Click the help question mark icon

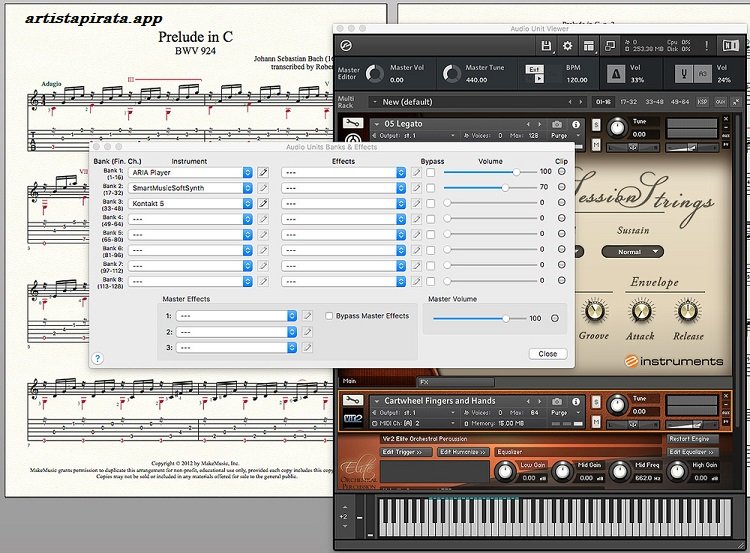coord(98,357)
